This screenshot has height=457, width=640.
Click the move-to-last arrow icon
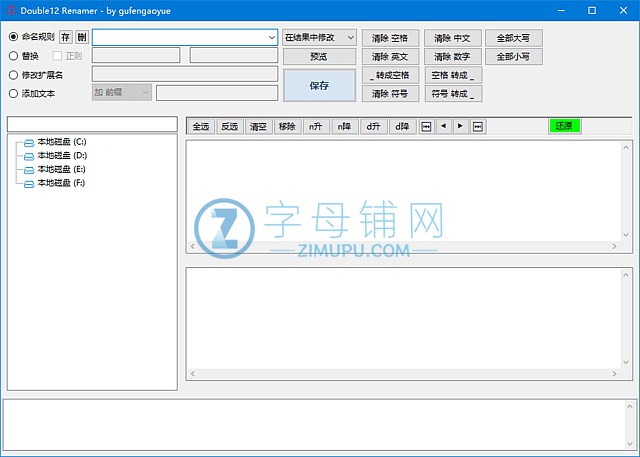477,126
